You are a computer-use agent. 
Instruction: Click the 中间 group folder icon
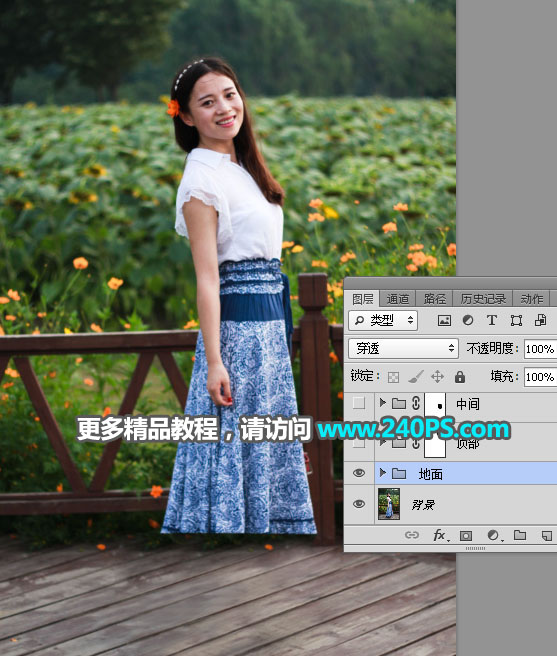coord(399,403)
